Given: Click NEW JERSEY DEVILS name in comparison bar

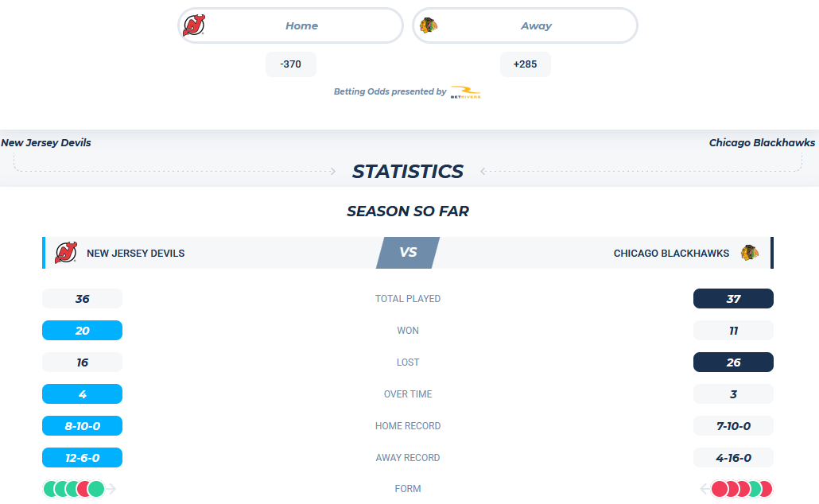Looking at the screenshot, I should click(x=136, y=254).
